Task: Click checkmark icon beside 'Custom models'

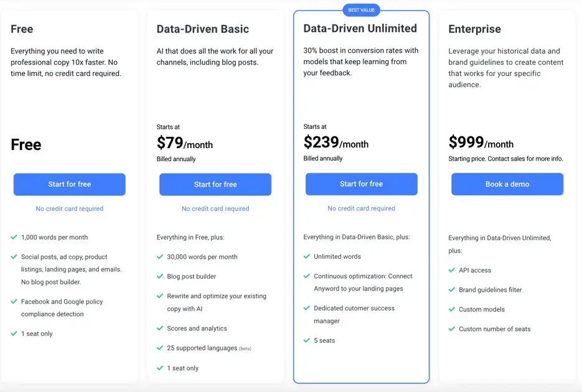Action: pos(452,309)
